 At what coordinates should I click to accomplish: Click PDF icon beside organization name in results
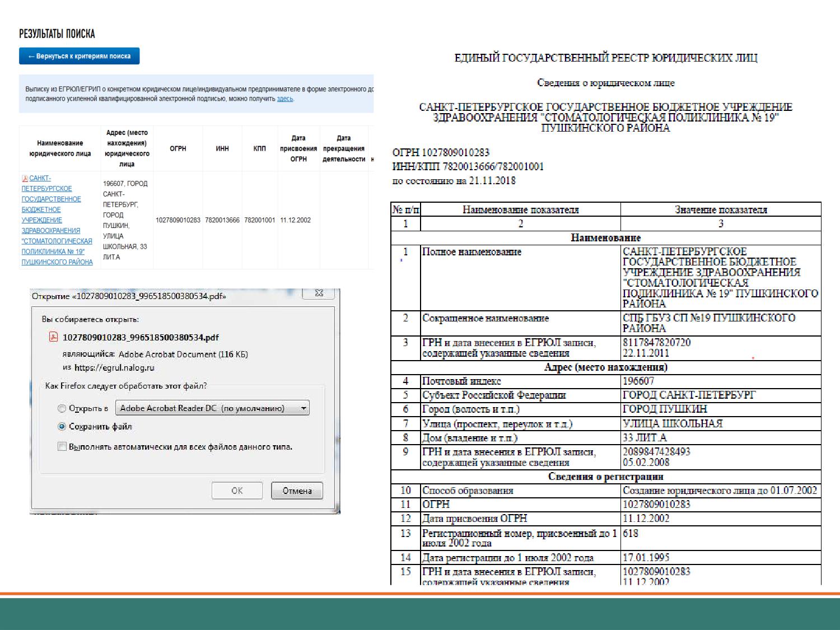(x=25, y=179)
